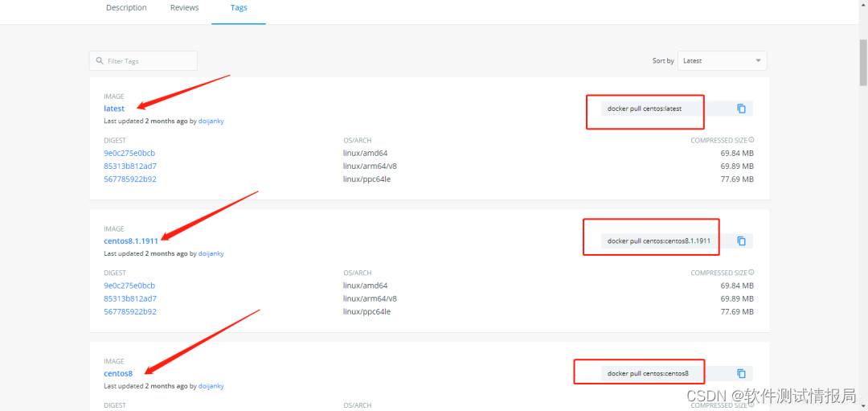
Task: Click 69.84 MB size in centos8.1.1911 card
Action: [x=737, y=286]
